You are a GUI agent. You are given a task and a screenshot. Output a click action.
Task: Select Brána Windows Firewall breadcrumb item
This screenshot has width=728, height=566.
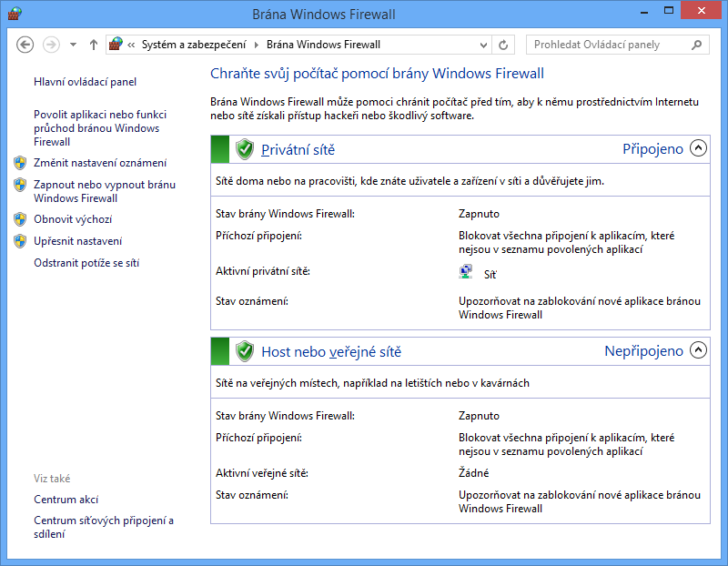click(x=323, y=45)
